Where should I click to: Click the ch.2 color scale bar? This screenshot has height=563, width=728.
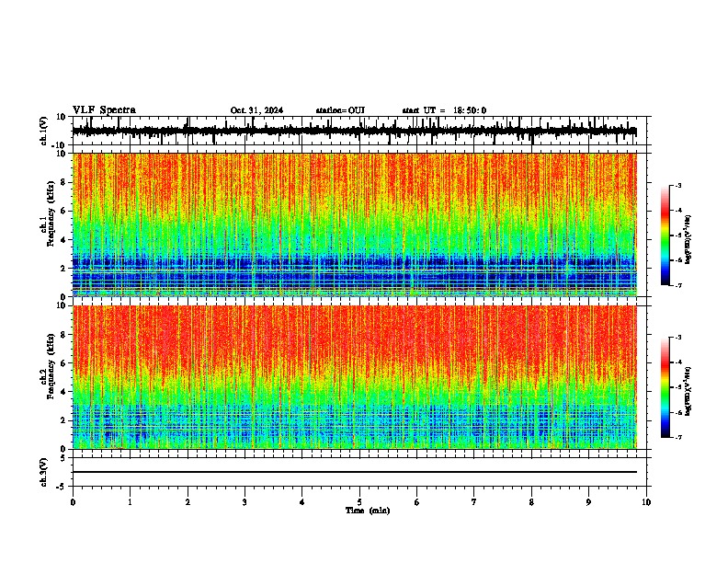[x=665, y=387]
